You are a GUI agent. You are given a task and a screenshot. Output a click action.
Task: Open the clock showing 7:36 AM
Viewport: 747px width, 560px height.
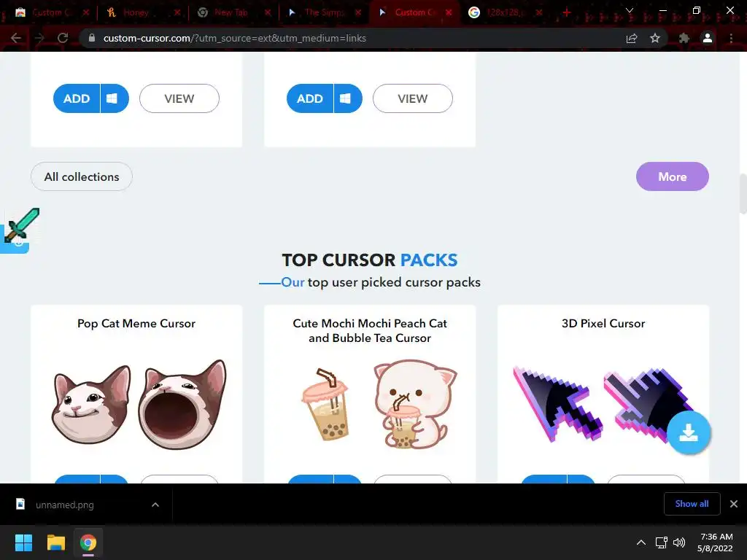[x=715, y=542]
